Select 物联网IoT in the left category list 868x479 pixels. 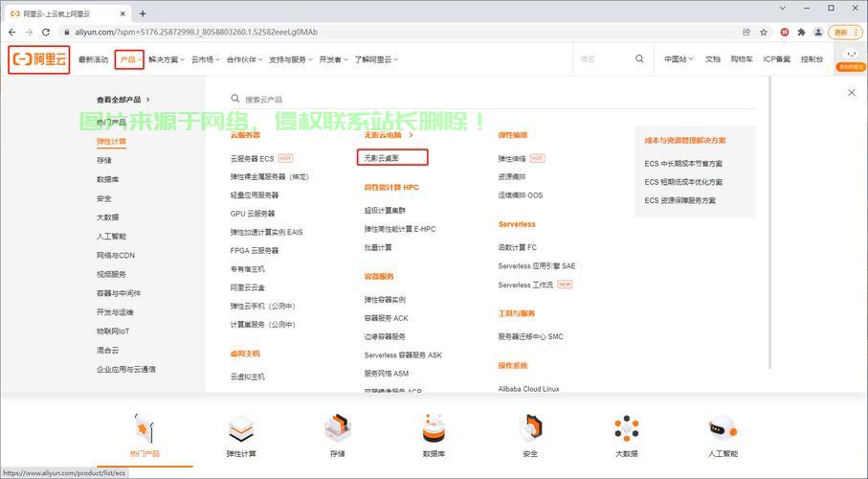[x=113, y=331]
